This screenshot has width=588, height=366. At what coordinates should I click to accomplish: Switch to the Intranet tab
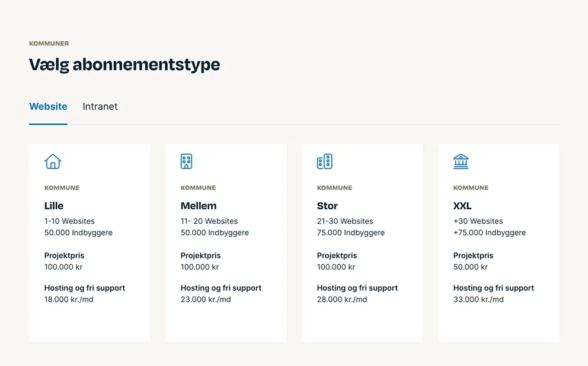coord(100,107)
